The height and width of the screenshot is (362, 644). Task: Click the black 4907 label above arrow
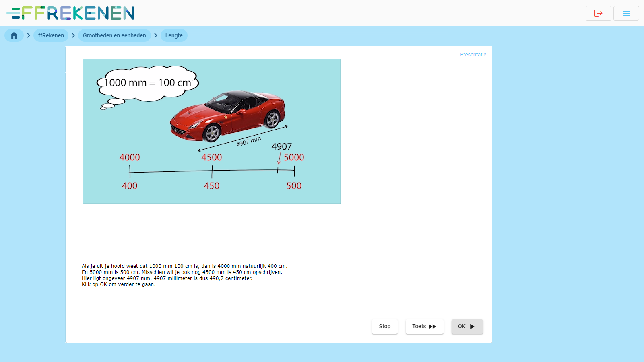coord(282,147)
